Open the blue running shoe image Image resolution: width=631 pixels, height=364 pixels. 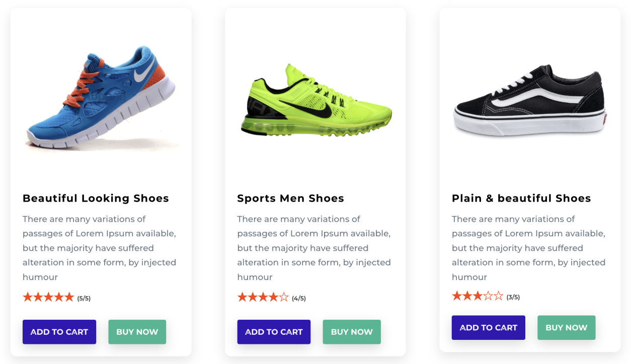tap(101, 98)
